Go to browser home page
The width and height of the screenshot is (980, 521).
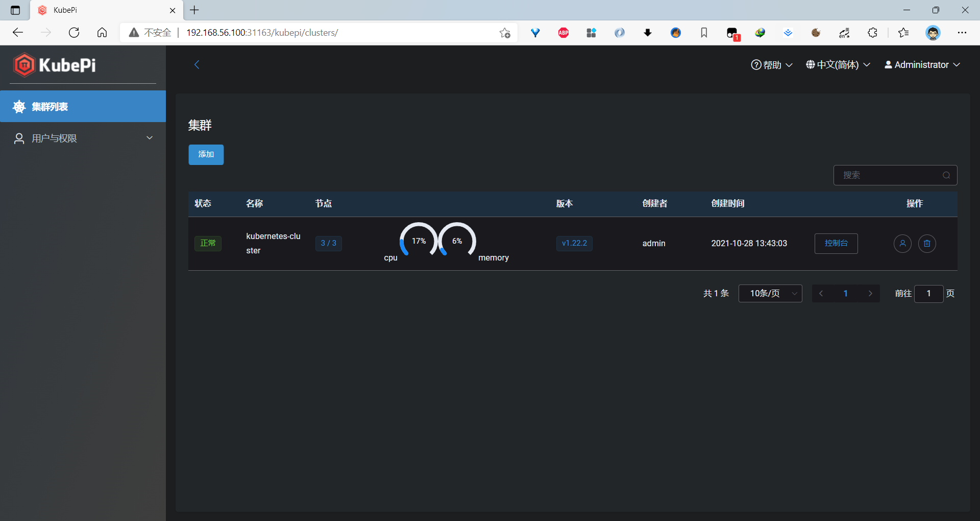click(102, 33)
